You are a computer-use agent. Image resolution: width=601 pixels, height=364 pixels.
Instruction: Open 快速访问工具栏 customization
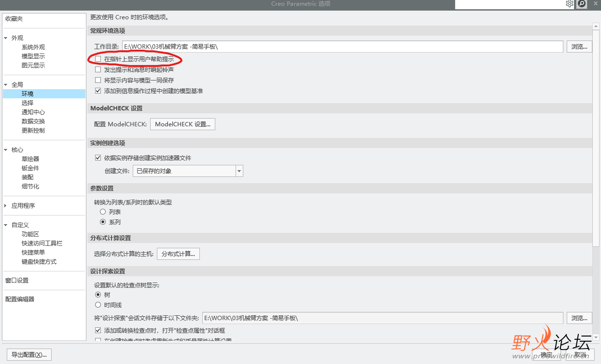[42, 243]
